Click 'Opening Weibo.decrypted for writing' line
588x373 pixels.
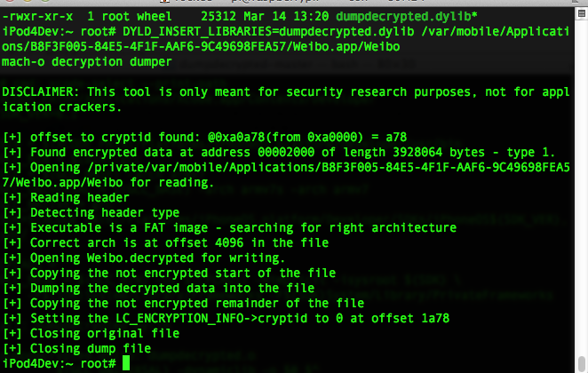point(144,258)
